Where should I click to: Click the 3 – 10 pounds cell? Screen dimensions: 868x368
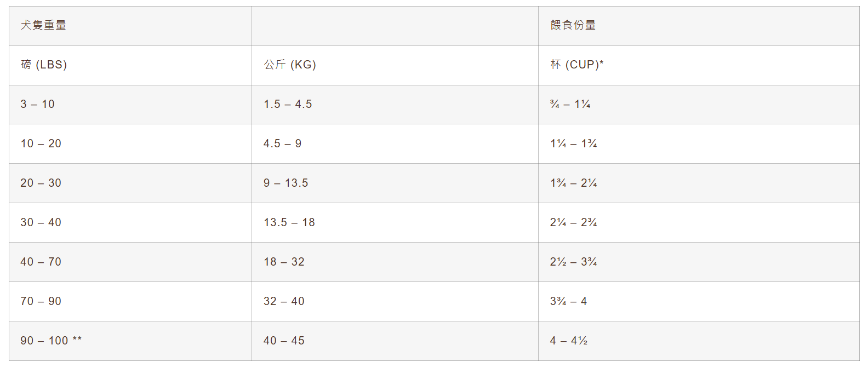38,104
